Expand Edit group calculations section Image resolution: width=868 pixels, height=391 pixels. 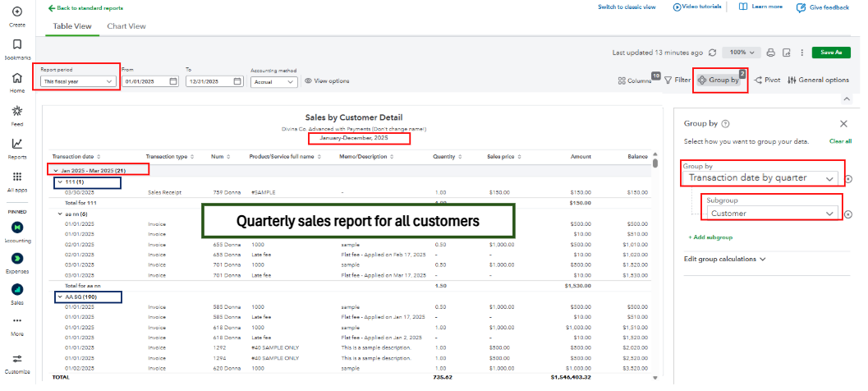tap(725, 259)
